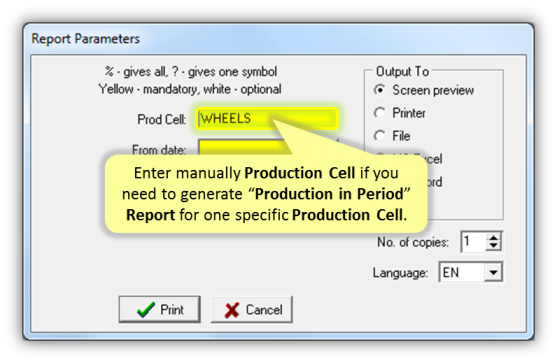Click the Report Parameters title bar
Screen dimensions: 557x363
click(278, 39)
